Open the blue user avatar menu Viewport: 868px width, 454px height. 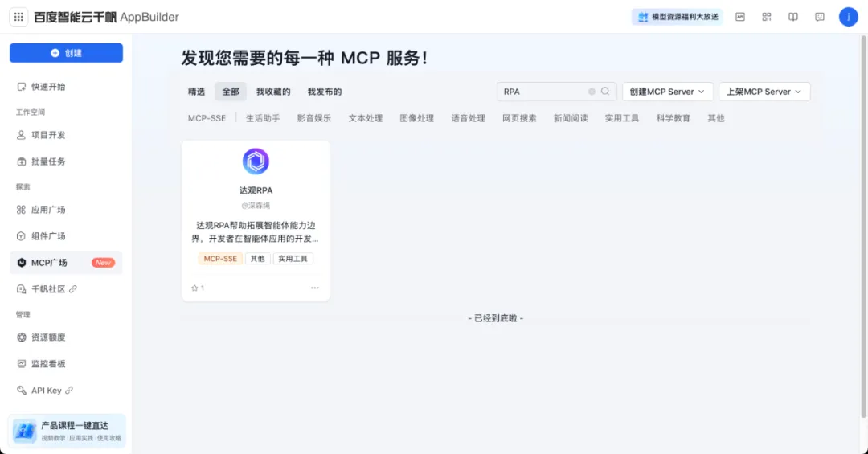pyautogui.click(x=849, y=17)
